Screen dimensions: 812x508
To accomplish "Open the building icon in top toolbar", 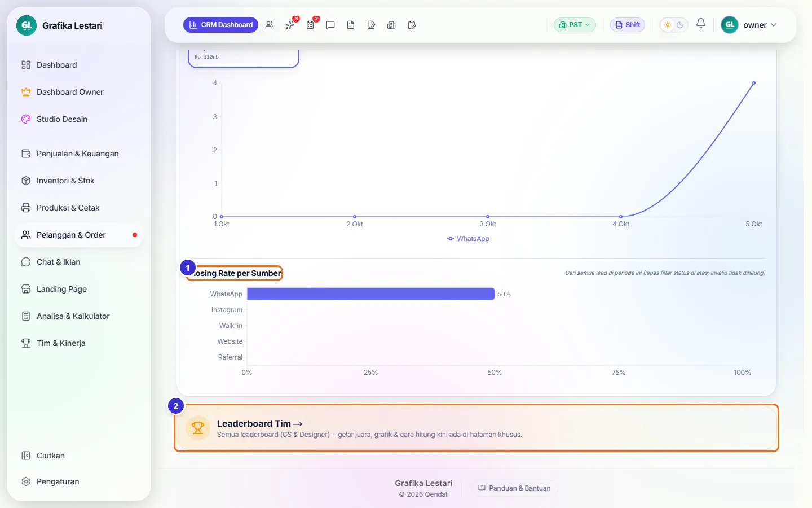I will pos(391,25).
